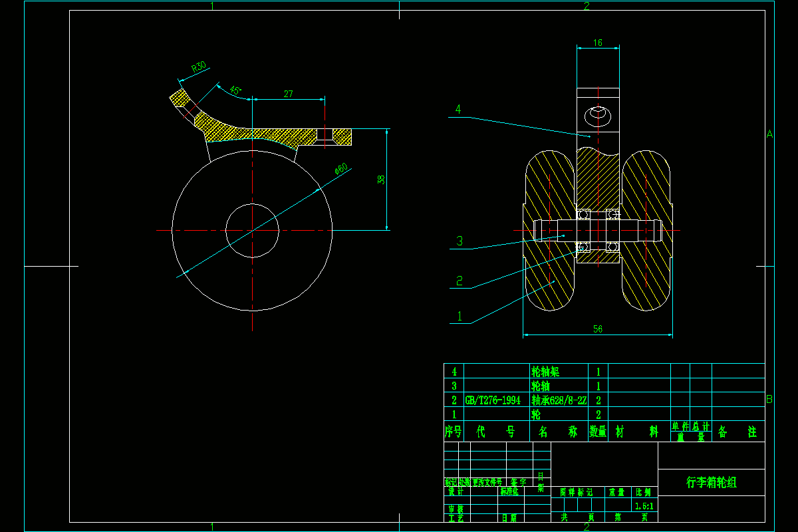Select part callout number 1 beside section view
Viewport: 798px width, 532px height.
pyautogui.click(x=460, y=316)
